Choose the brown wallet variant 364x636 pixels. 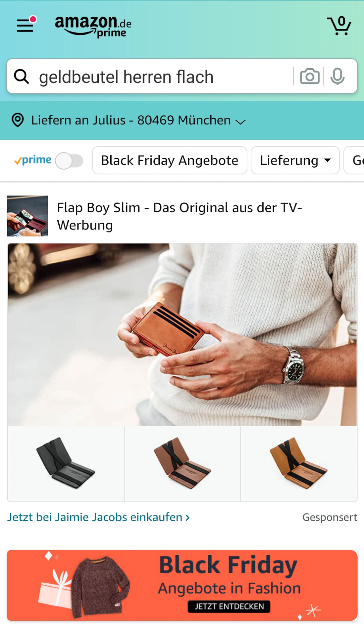click(182, 464)
